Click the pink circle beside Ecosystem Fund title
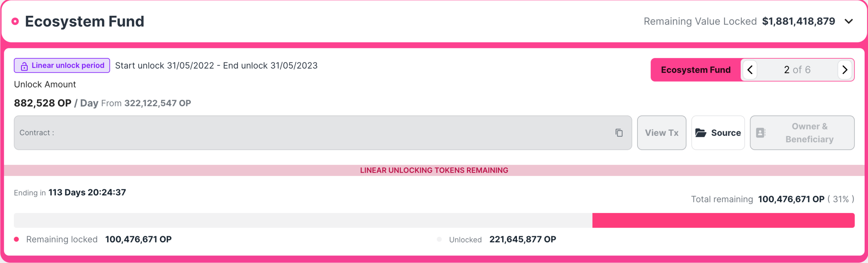868x263 pixels. 15,21
